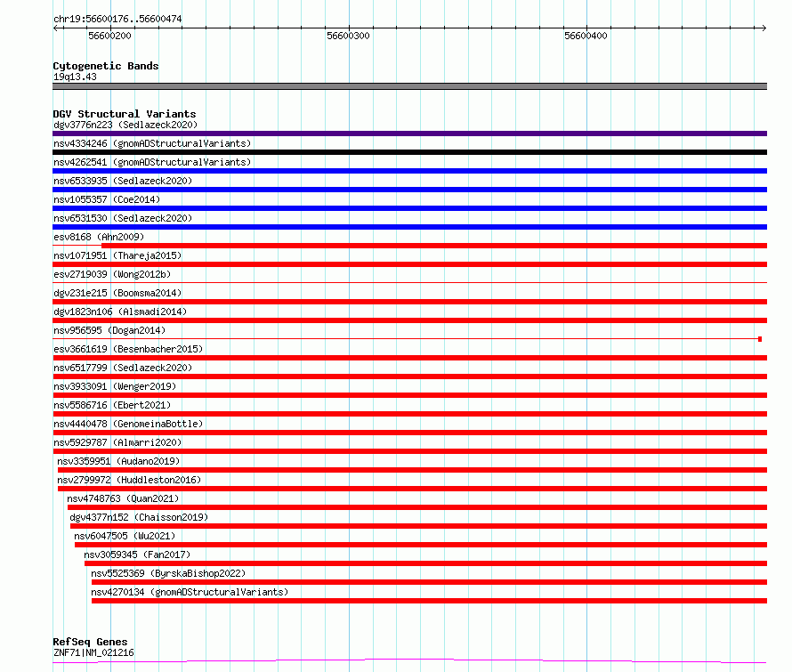
Task: Open variant nsv6047505 (Wu2021)
Action: (x=125, y=536)
